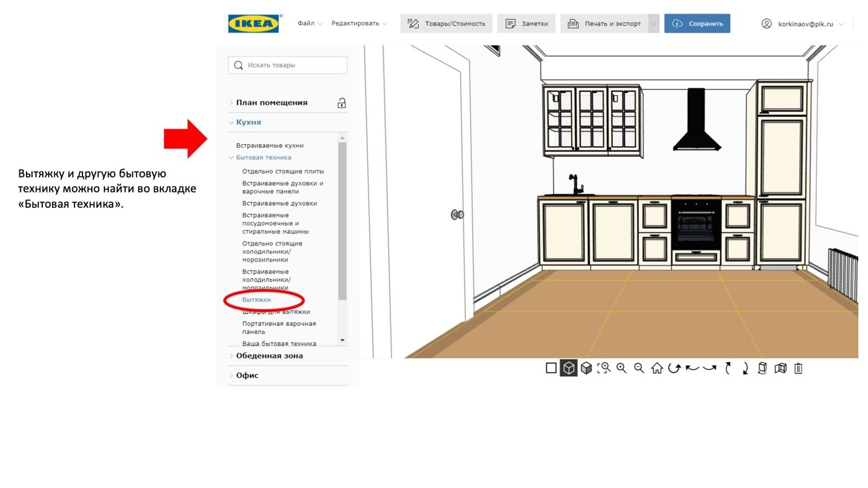Open the Редактировать menu
Viewport: 868px width, 488px height.
point(359,23)
